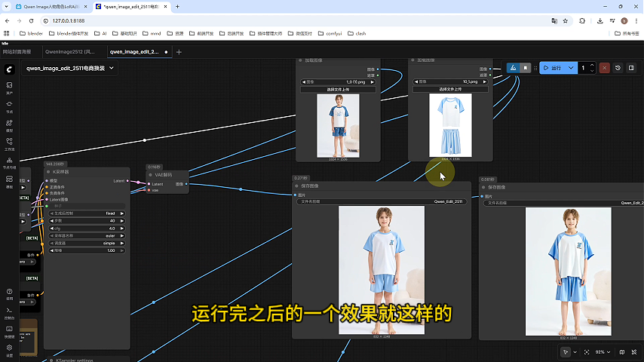Image resolution: width=644 pixels, height=362 pixels.
Task: Open the run button dropdown arrow
Action: coord(571,68)
